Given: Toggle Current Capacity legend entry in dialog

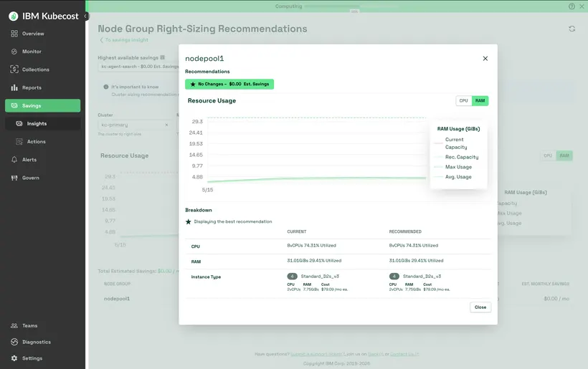Looking at the screenshot, I should pyautogui.click(x=455, y=143).
